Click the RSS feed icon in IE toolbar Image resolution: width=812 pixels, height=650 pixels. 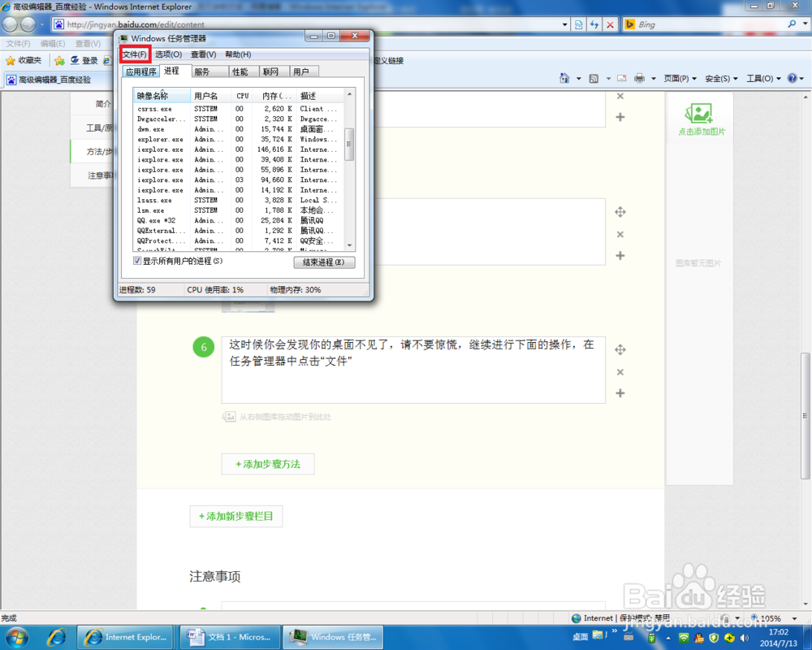594,78
